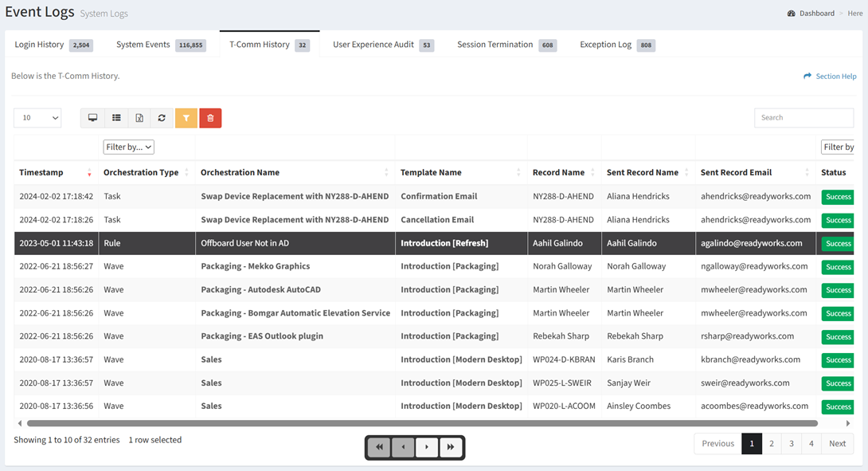This screenshot has width=868, height=471.
Task: Switch to the Login History tab
Action: 53,45
